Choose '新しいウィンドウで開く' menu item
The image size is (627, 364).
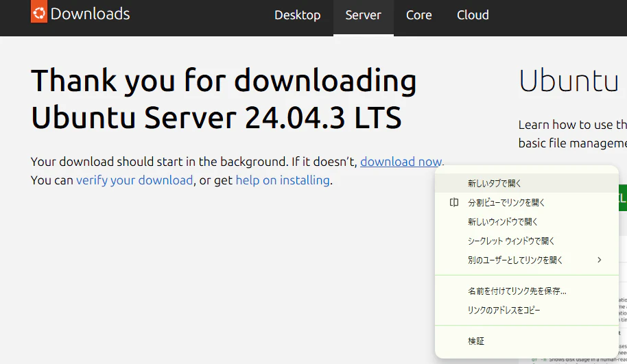tap(527, 221)
